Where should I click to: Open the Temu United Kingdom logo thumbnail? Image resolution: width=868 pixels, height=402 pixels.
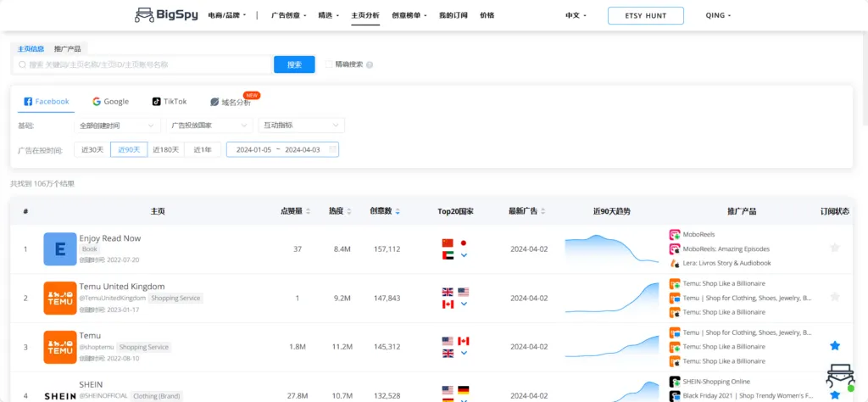click(x=60, y=298)
